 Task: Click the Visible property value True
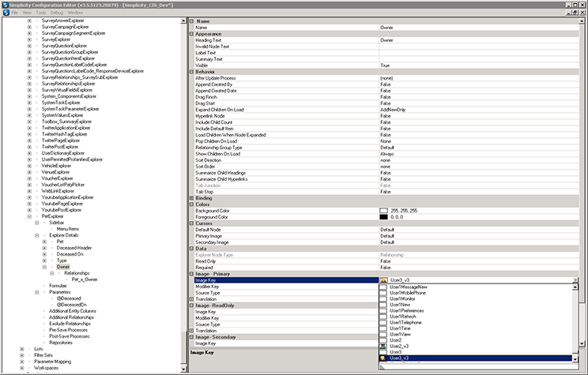click(385, 66)
